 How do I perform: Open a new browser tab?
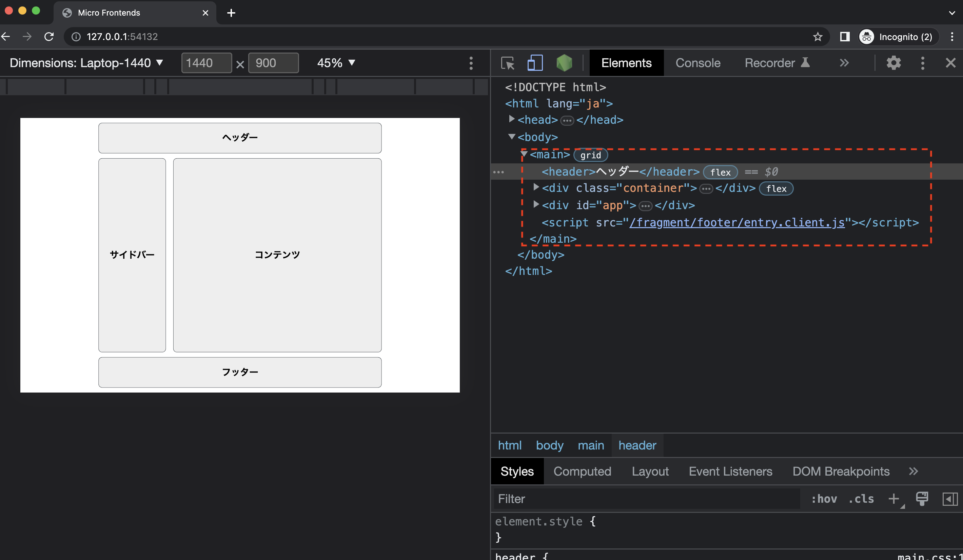coord(231,13)
